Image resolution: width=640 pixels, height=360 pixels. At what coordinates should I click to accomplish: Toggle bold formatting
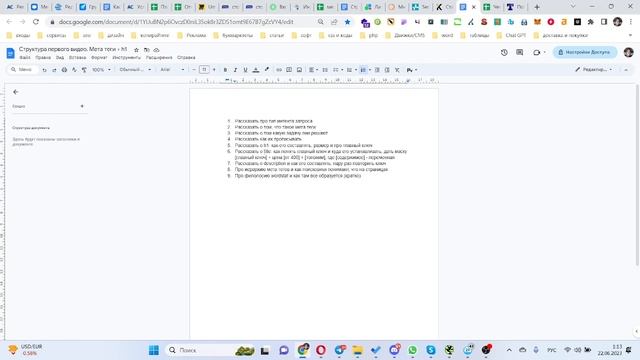pyautogui.click(x=225, y=70)
